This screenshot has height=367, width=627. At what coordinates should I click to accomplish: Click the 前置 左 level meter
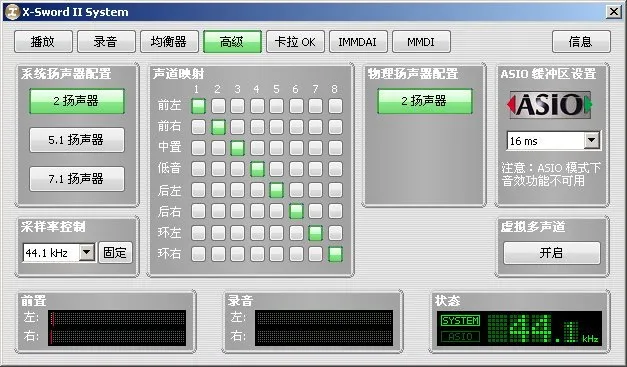pyautogui.click(x=117, y=319)
